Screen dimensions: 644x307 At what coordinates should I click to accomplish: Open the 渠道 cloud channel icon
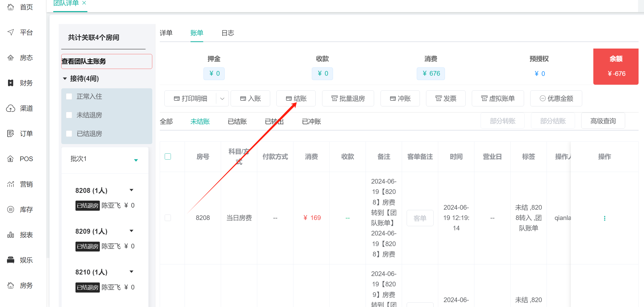point(11,108)
